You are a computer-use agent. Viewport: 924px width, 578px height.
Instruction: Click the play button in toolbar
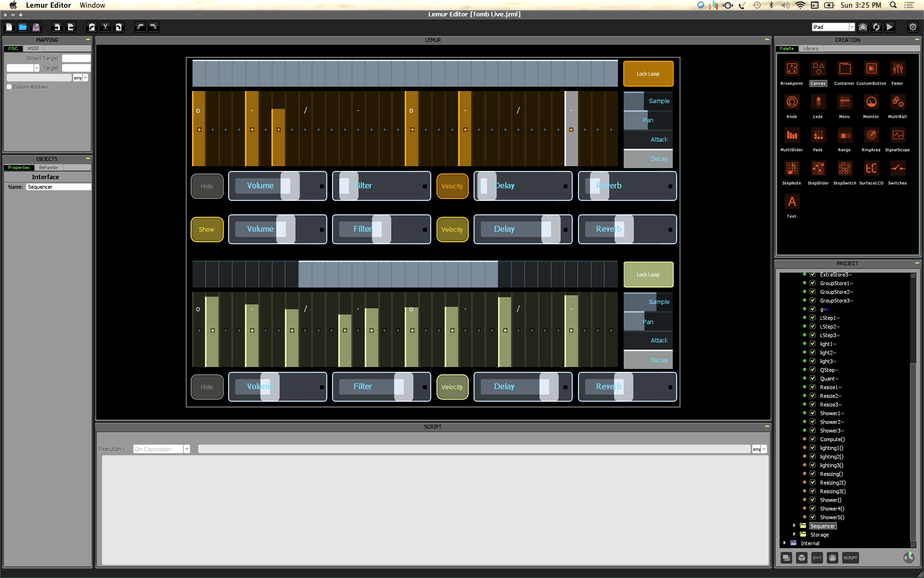(x=890, y=27)
